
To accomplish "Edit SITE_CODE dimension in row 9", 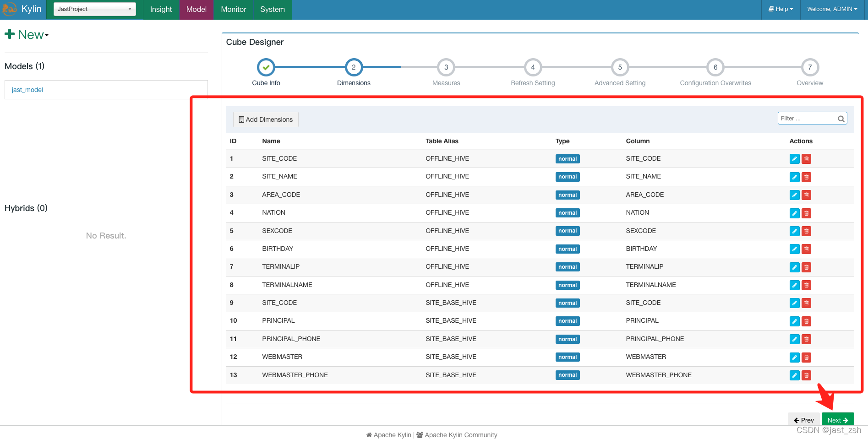I will point(794,303).
